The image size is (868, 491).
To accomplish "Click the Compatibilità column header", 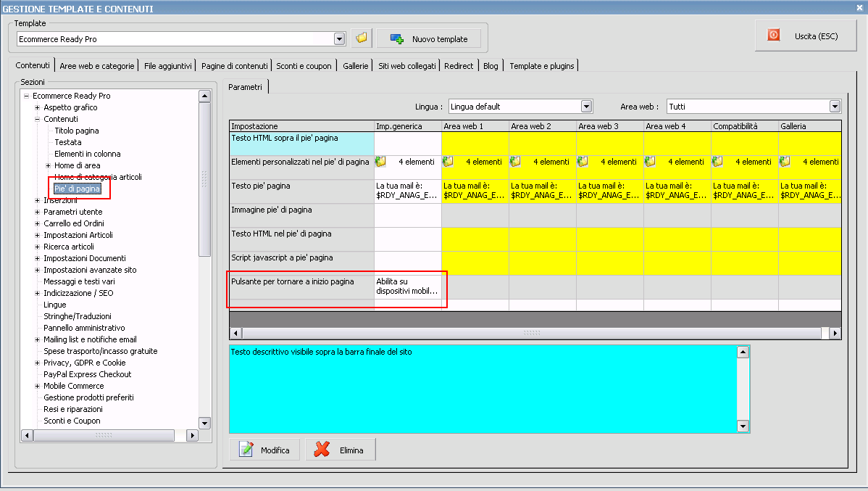I will (744, 126).
